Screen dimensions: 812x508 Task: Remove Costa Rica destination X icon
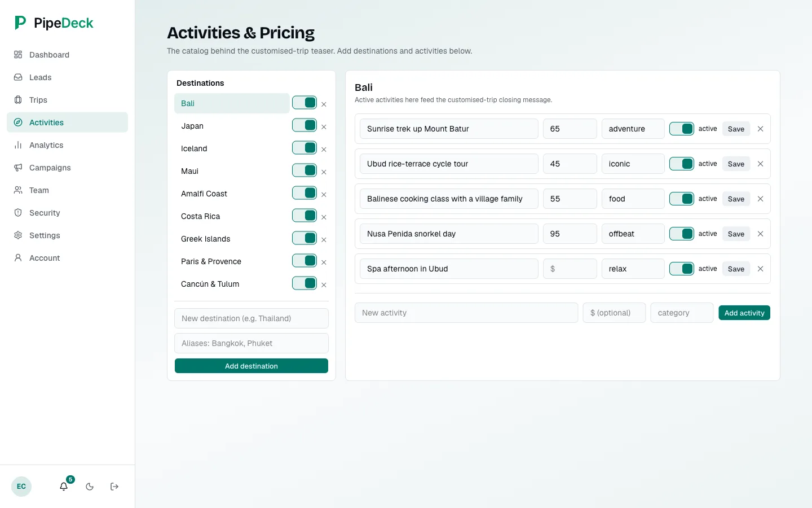coord(324,217)
